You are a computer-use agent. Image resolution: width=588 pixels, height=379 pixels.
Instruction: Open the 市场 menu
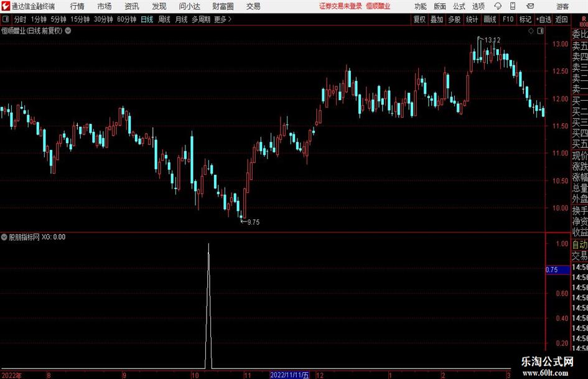pos(105,6)
